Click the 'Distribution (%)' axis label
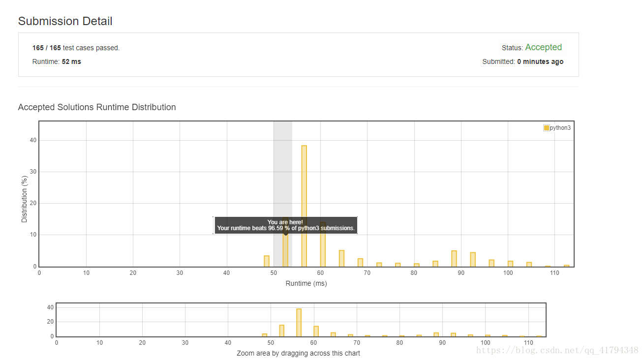This screenshot has height=360, width=644. pos(24,199)
